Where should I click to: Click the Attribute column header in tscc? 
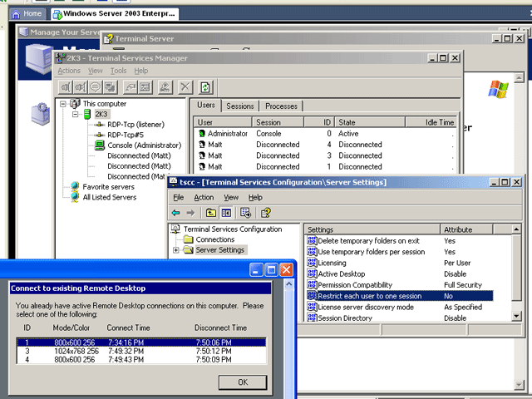[466, 229]
